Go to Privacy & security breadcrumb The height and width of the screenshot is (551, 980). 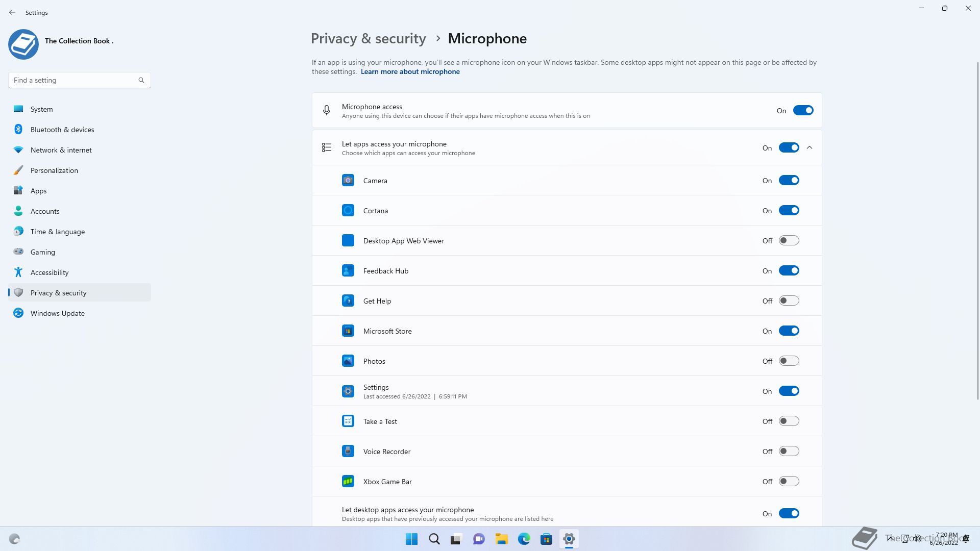click(368, 39)
